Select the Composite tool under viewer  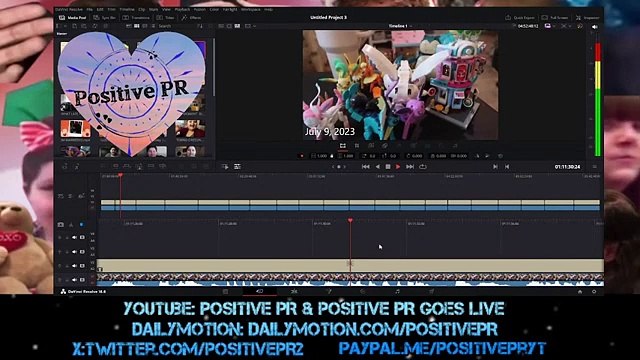tap(385, 146)
